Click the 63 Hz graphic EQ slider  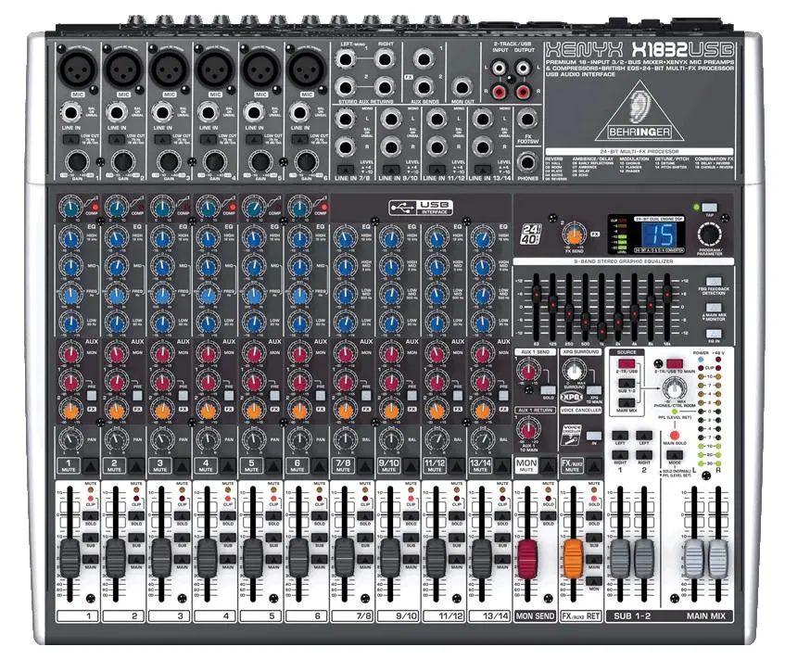click(537, 293)
